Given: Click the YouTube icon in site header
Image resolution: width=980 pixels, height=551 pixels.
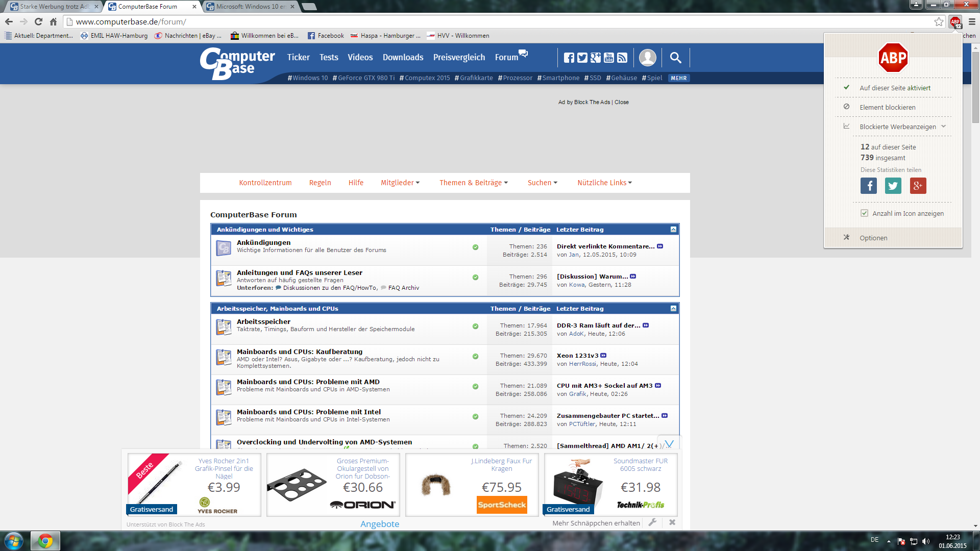Looking at the screenshot, I should point(608,58).
